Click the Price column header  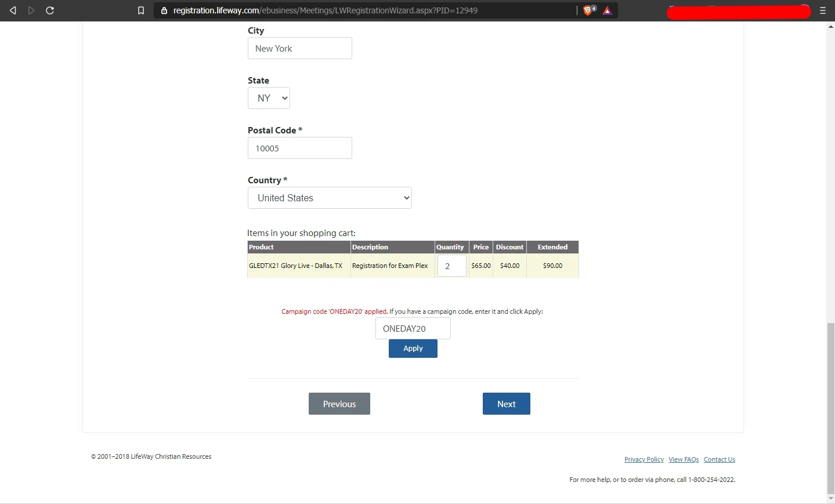[481, 247]
